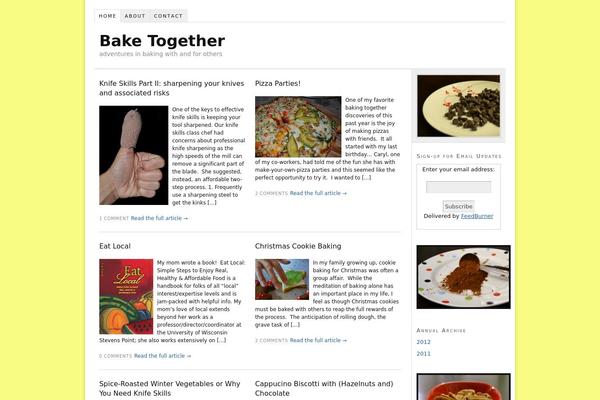Open the Eat Local post title
The width and height of the screenshot is (600, 400).
point(115,246)
